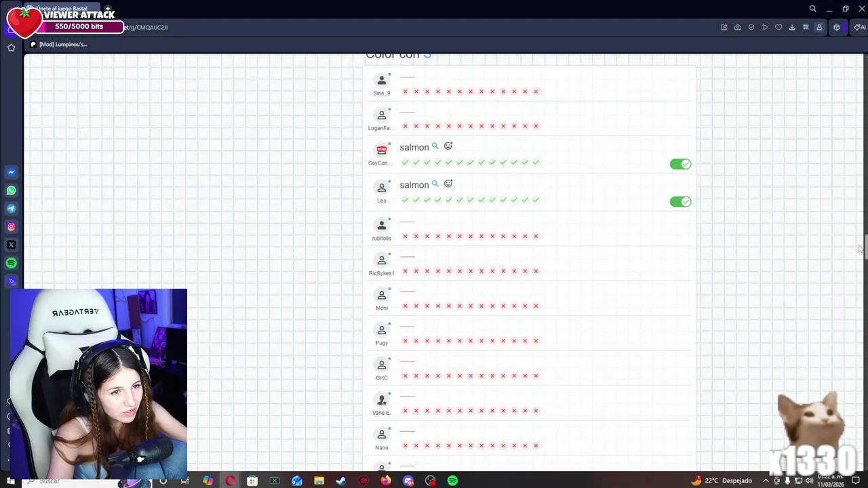Viewport: 868px width, 488px height.
Task: Open [Mod] Lumpinou's bookmark
Action: (x=59, y=45)
